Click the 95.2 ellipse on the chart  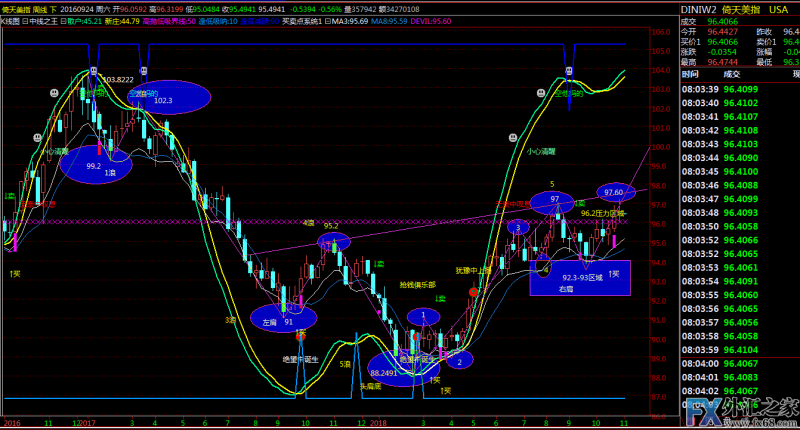(334, 241)
